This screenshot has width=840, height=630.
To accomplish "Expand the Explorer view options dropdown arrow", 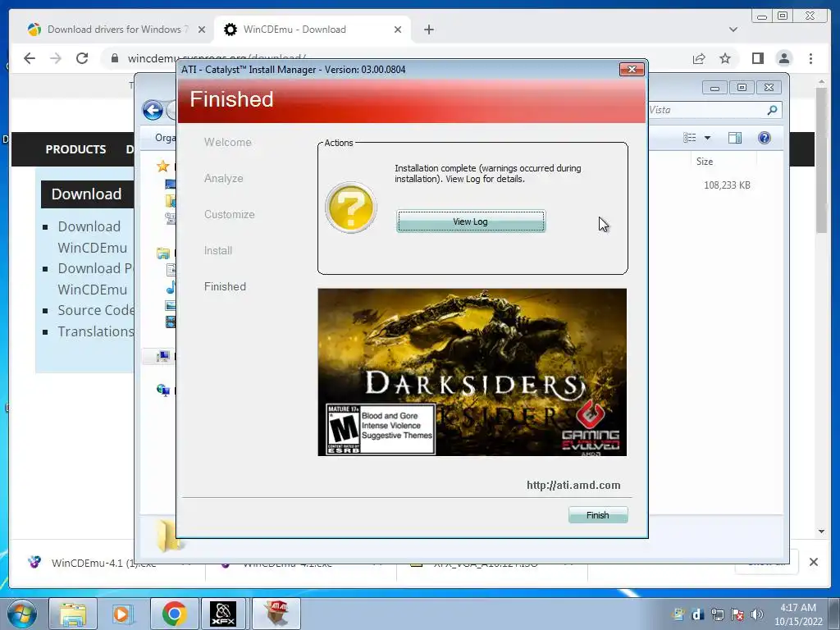I will point(707,138).
